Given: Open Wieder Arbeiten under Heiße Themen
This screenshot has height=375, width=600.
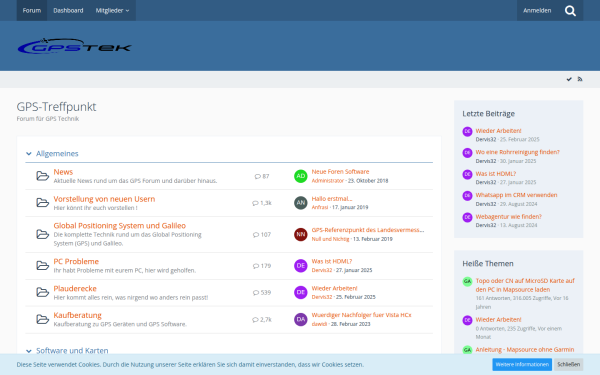Looking at the screenshot, I should pos(498,320).
